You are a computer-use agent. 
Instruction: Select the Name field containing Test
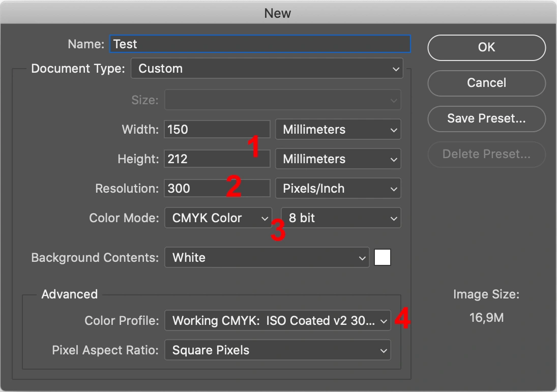[260, 44]
